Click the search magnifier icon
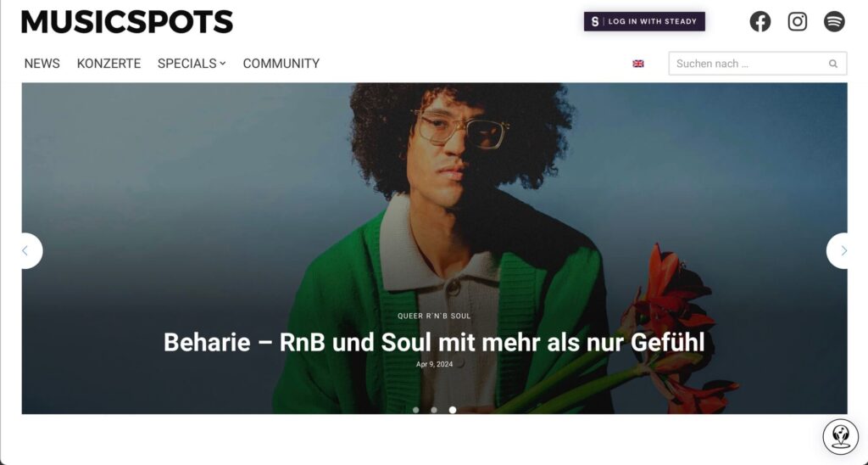The width and height of the screenshot is (868, 465). pos(833,64)
